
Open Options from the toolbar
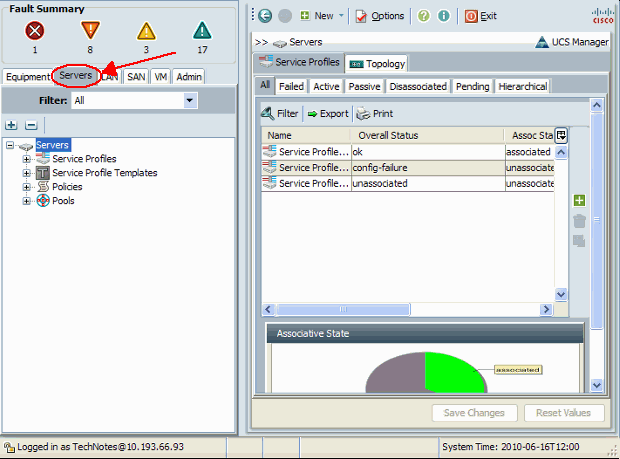coord(380,16)
